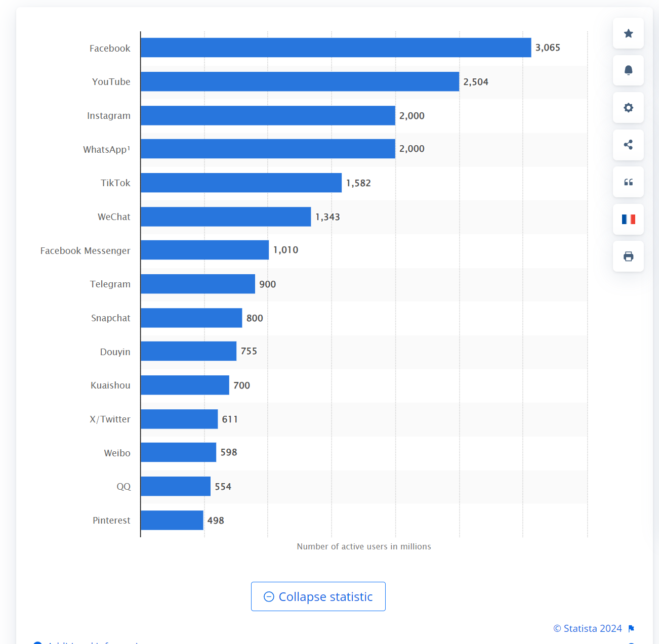The image size is (659, 644).
Task: Click the flag icon beside Statista 2024
Action: (631, 628)
